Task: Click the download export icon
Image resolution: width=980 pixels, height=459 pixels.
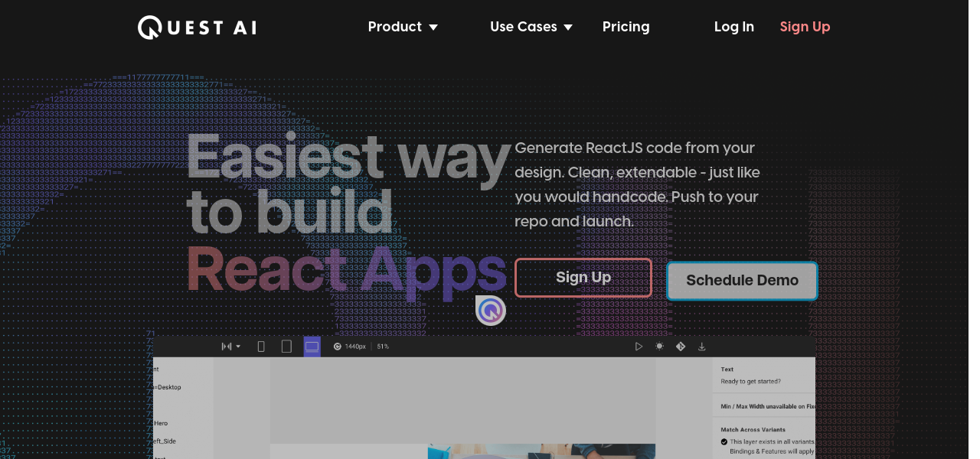Action: 701,347
